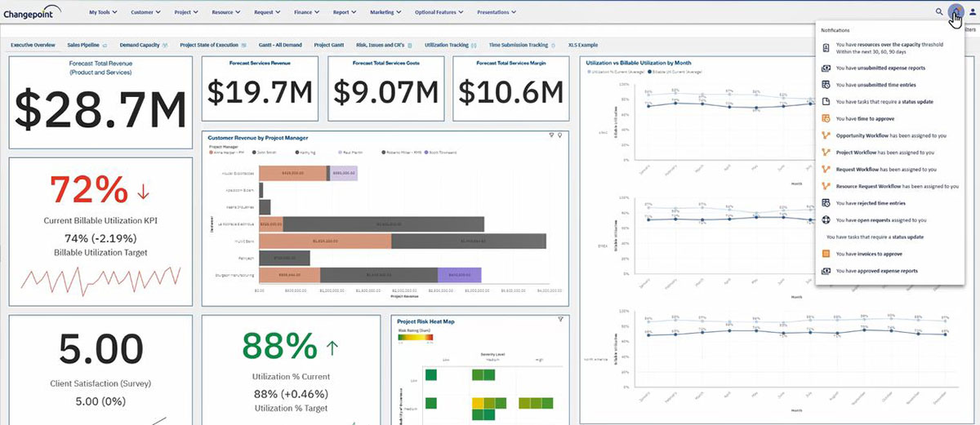
Task: Click icon beside Risk, Issues and CR's tab
Action: click(409, 45)
